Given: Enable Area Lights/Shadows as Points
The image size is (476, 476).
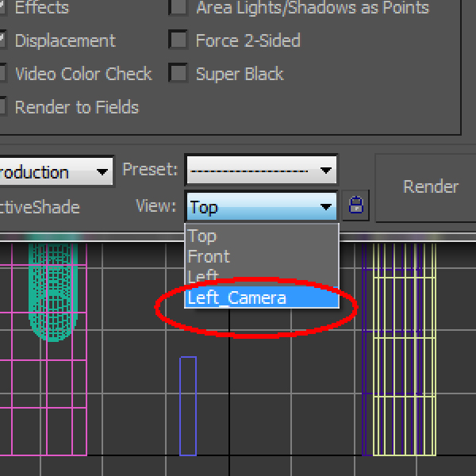Looking at the screenshot, I should pyautogui.click(x=180, y=8).
